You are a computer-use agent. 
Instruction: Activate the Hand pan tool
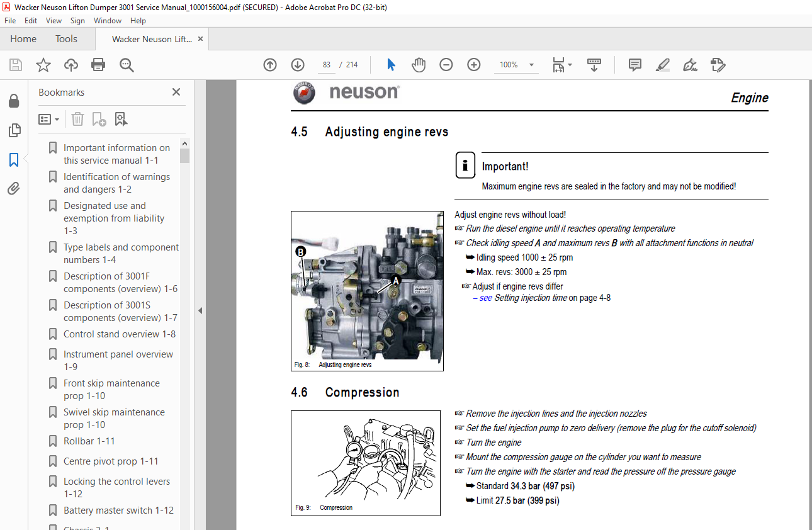point(419,65)
